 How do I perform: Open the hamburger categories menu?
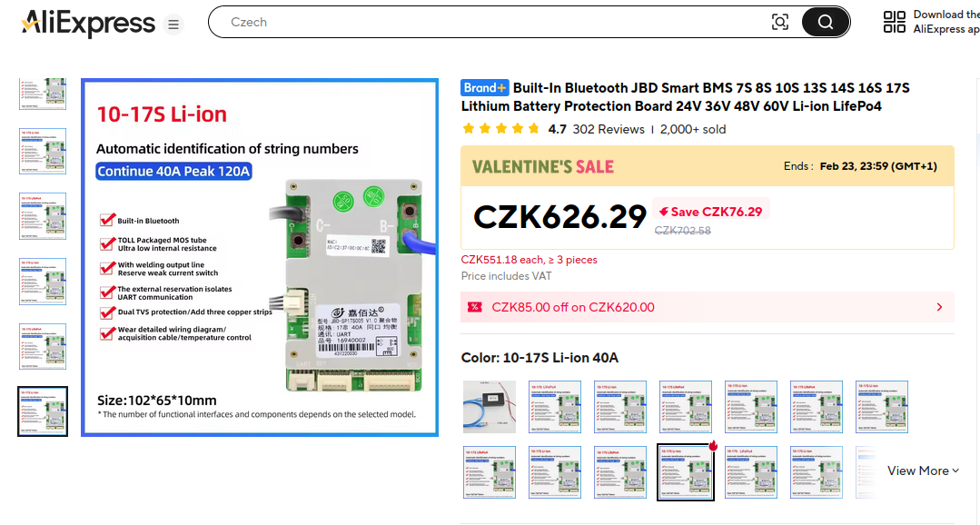(x=173, y=25)
